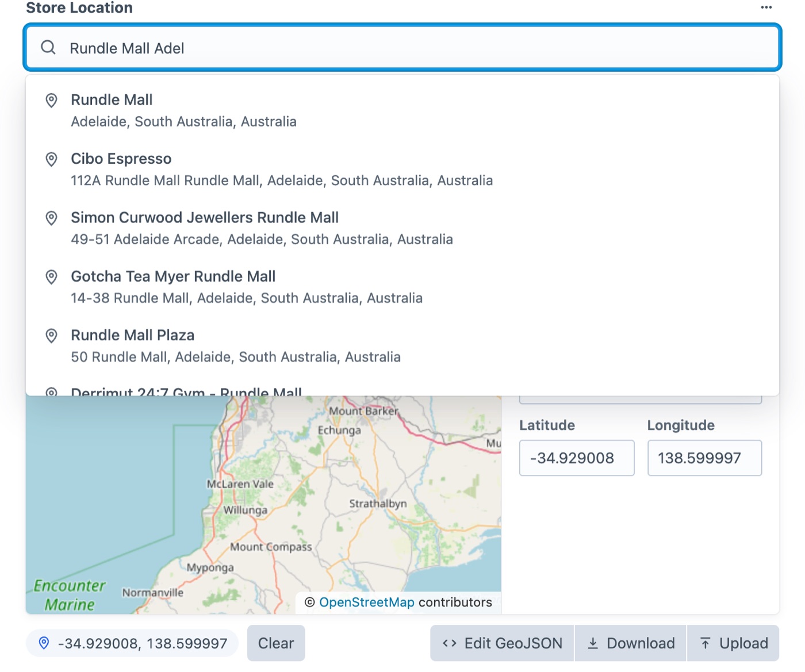Click the pin icon beside Rundle Mall Plaza
This screenshot has height=672, width=805.
click(51, 336)
